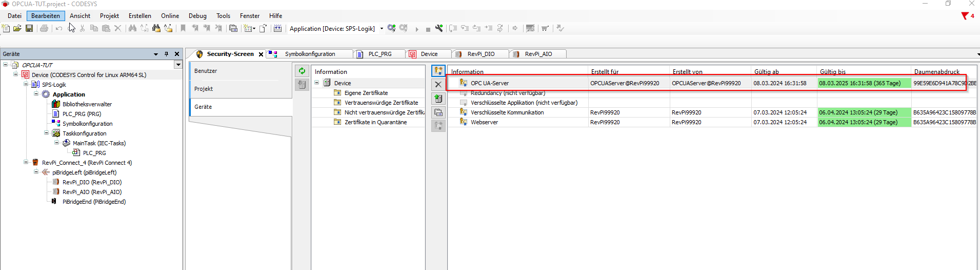
Task: Collapse the Device node in certificate store tree
Action: pos(317,83)
